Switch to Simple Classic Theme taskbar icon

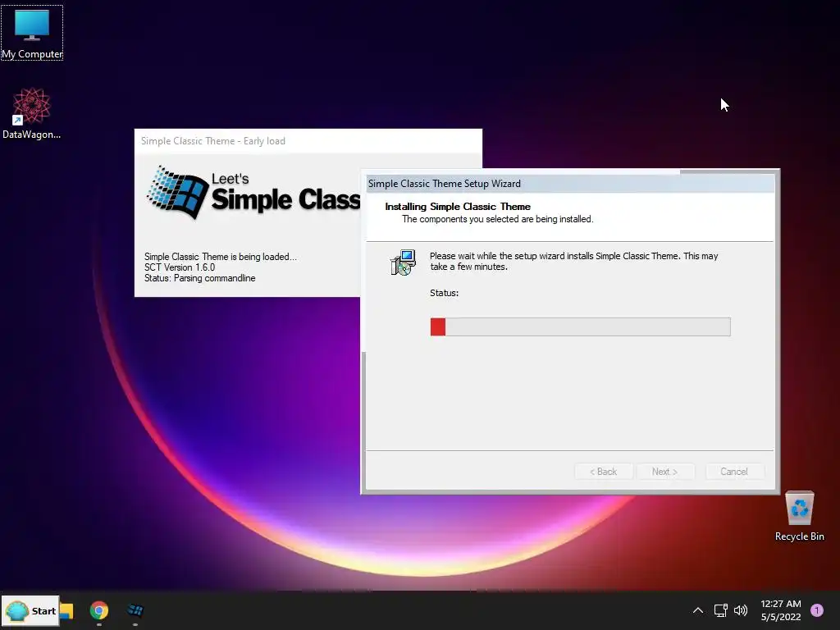point(135,610)
